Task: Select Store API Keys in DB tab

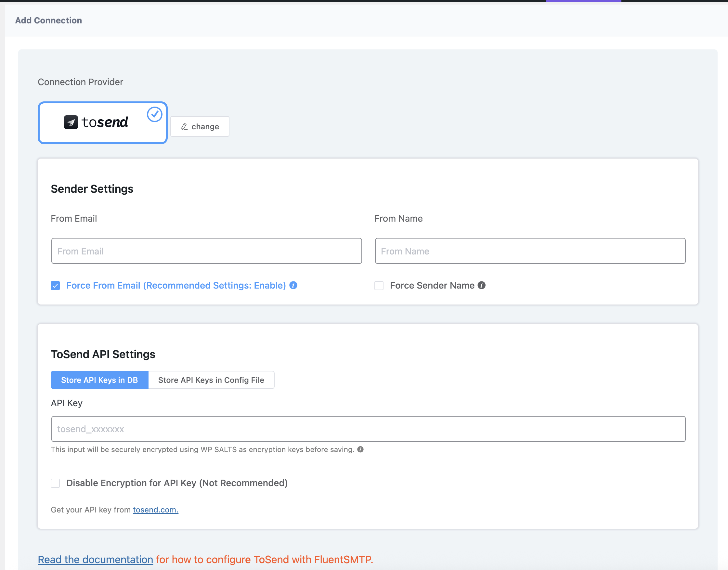Action: (x=99, y=380)
